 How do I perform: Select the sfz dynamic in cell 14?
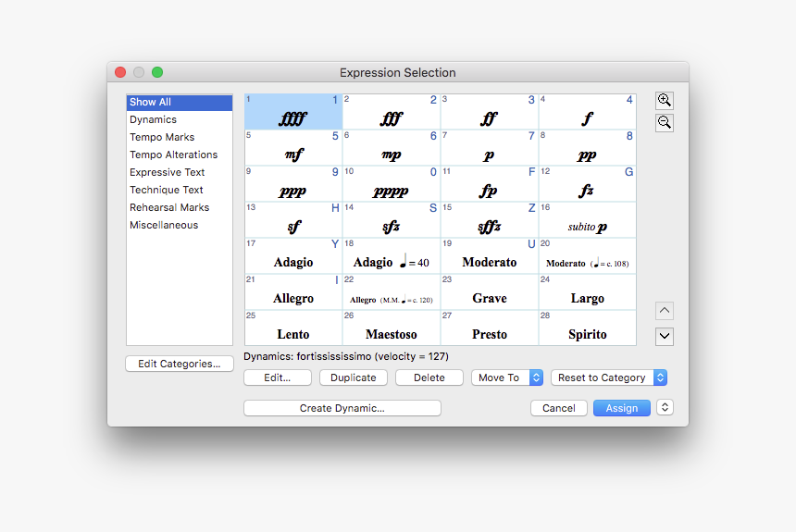(x=392, y=220)
